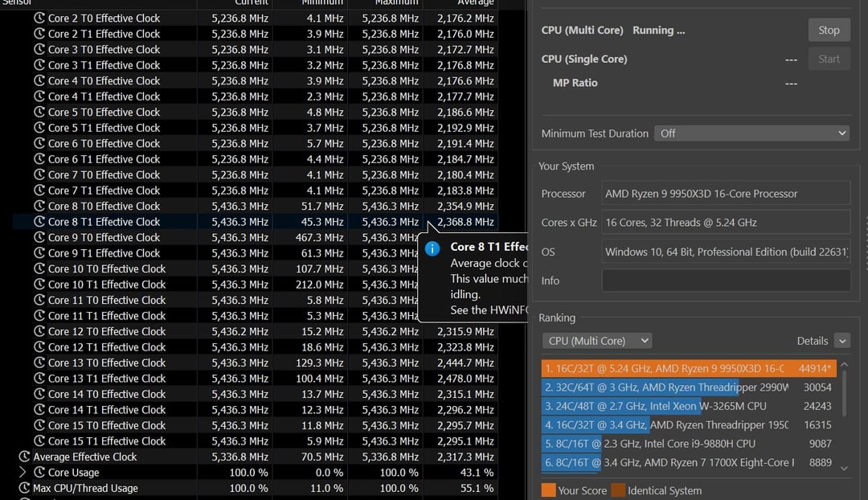Select ranking entry 1 AMD Ryzen 9 9950X3D

(x=689, y=368)
